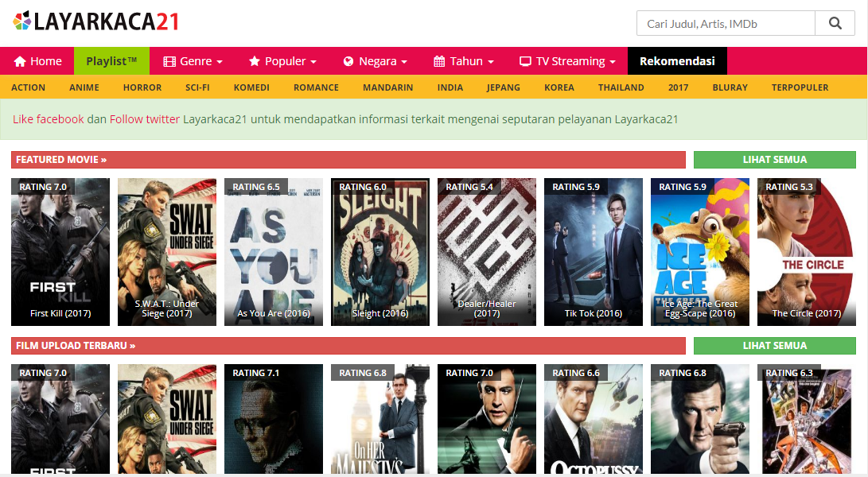Focus the Cari Judul search field
The width and height of the screenshot is (868, 477).
(726, 23)
